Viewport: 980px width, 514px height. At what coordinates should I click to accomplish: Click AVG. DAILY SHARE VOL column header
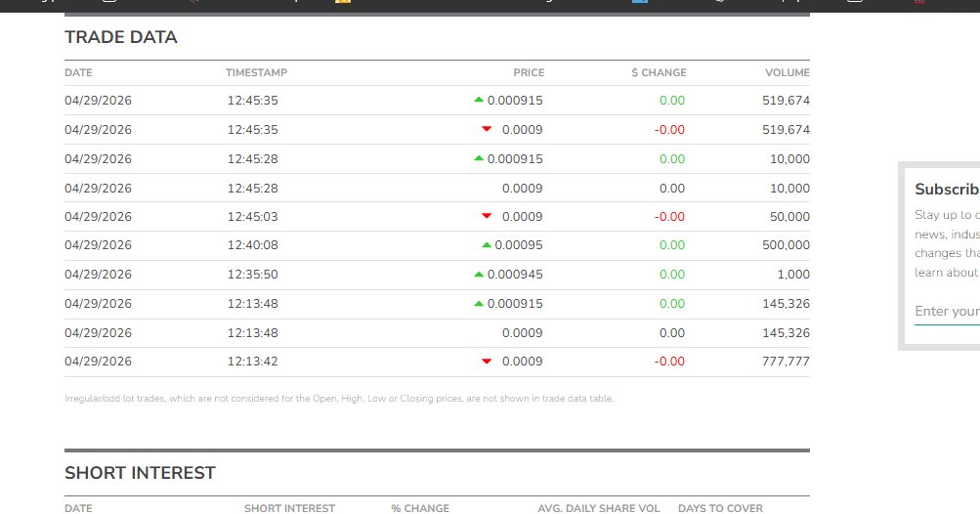(599, 508)
